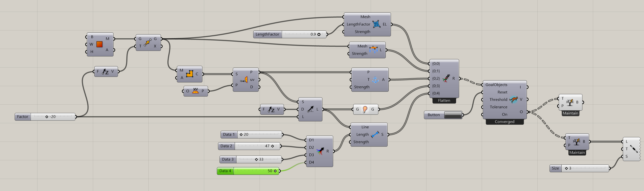The image size is (644, 191).
Task: Click the Tree Branch icon wired to dash component
Action: 577,142
